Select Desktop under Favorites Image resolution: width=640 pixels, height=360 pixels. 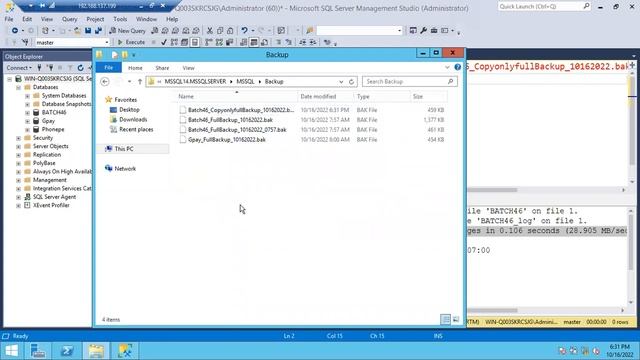[x=129, y=110]
